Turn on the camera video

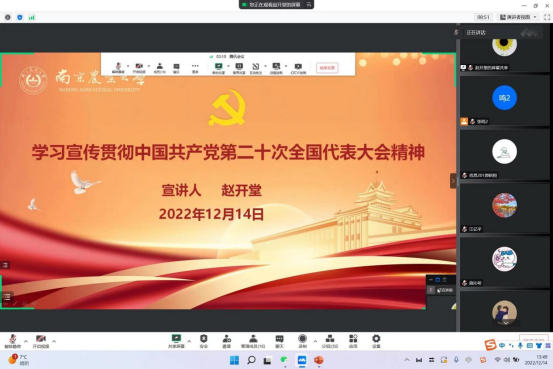coord(41,341)
